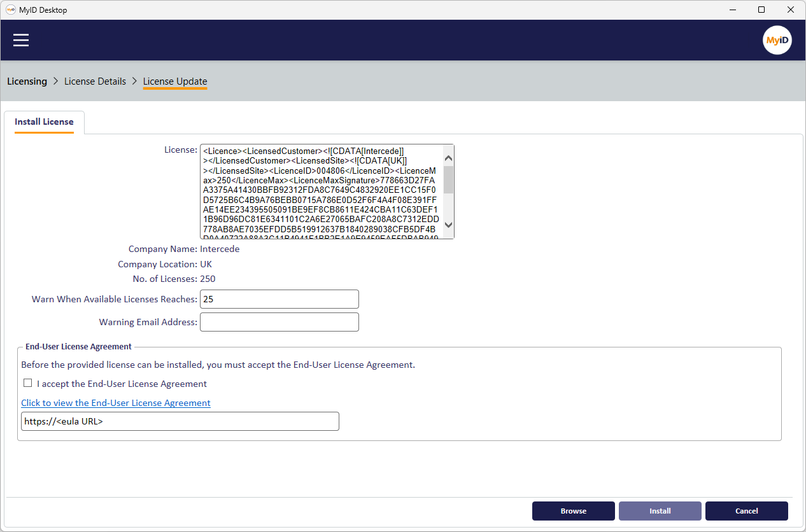Screen dimensions: 806x532
Task: Close the MyID Desktop window
Action: pos(791,10)
